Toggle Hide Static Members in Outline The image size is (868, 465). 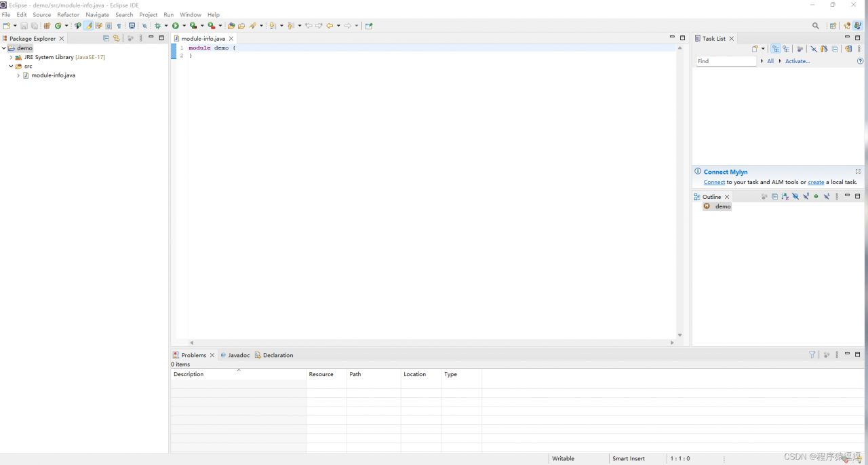(x=806, y=197)
